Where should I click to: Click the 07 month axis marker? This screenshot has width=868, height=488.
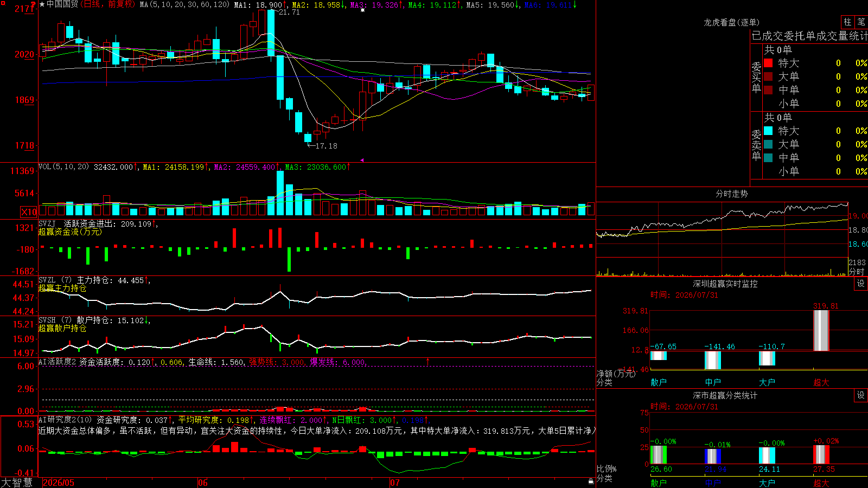(x=395, y=483)
